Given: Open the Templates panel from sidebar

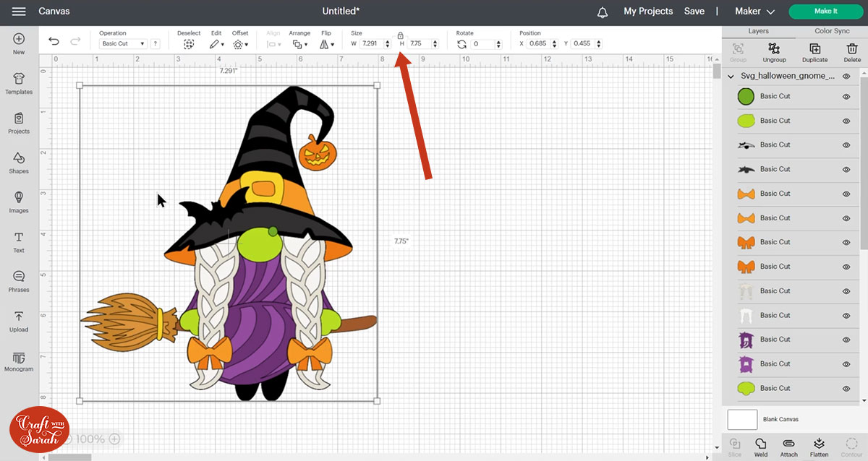Looking at the screenshot, I should point(19,84).
